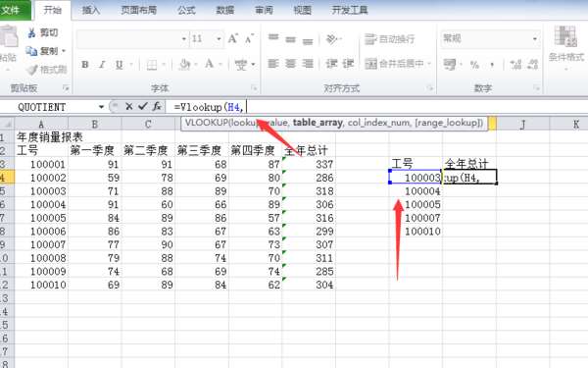Click the increase indent icon
The width and height of the screenshot is (588, 368).
tap(348, 64)
